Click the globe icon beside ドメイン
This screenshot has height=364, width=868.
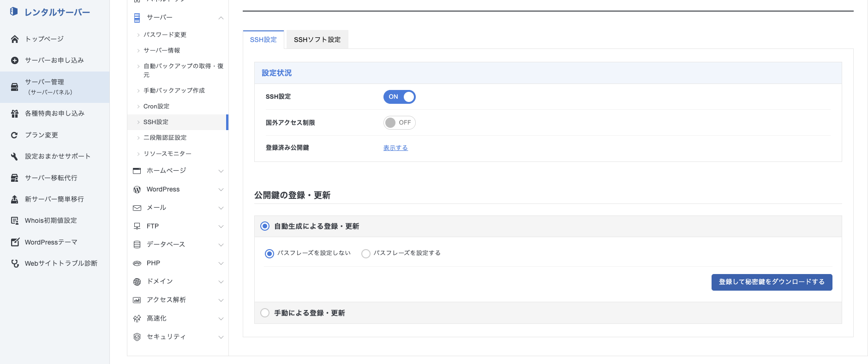click(x=137, y=281)
